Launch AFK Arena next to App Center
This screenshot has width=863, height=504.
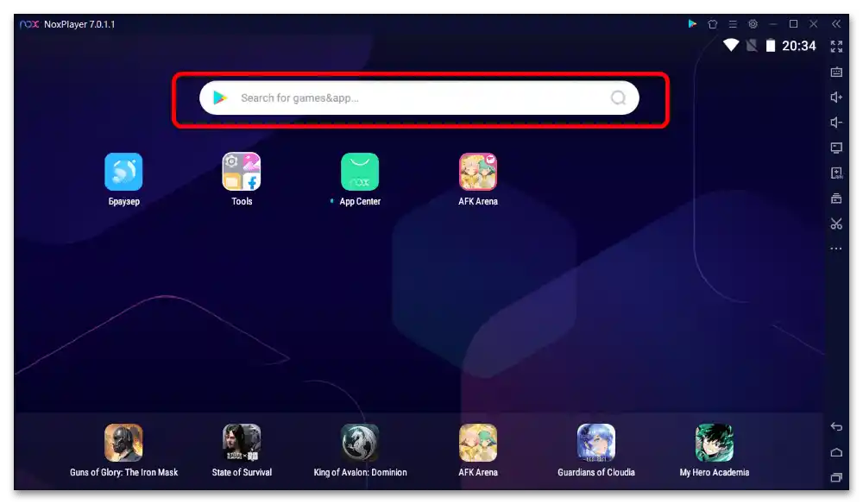click(x=478, y=172)
